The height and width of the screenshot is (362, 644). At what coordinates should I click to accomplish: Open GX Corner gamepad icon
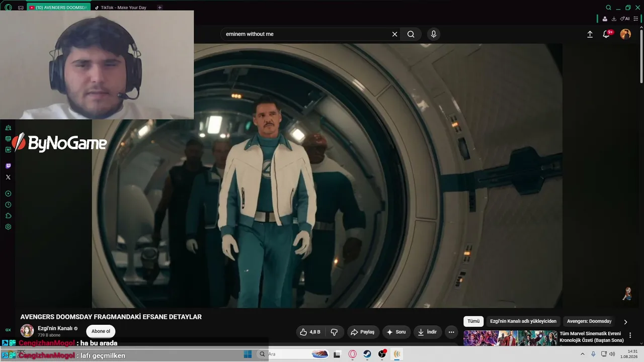point(21,8)
